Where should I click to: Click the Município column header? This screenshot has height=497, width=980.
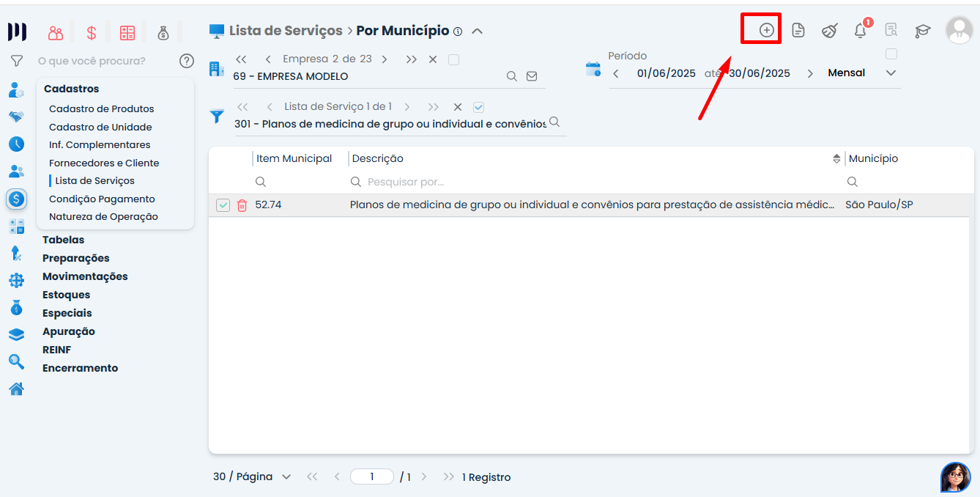[x=873, y=158]
